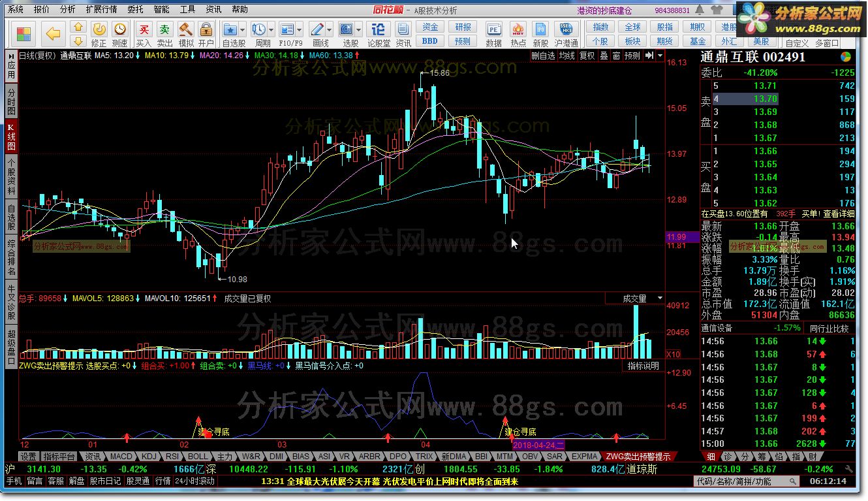Screen dimensions: 868x501
Task: Click the 设置 indicator settings button
Action: pyautogui.click(x=29, y=457)
